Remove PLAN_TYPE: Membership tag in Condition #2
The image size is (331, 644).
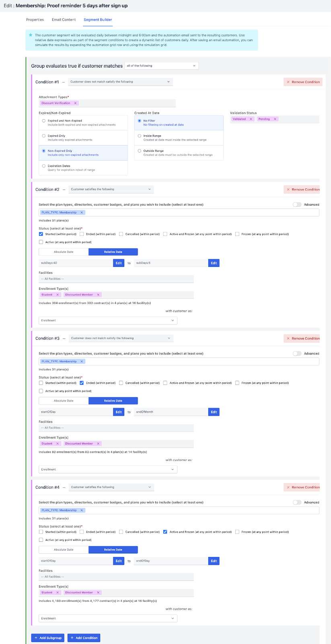point(82,213)
